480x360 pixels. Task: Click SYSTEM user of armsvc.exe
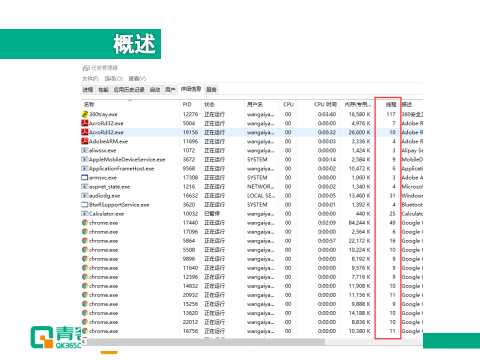257,177
